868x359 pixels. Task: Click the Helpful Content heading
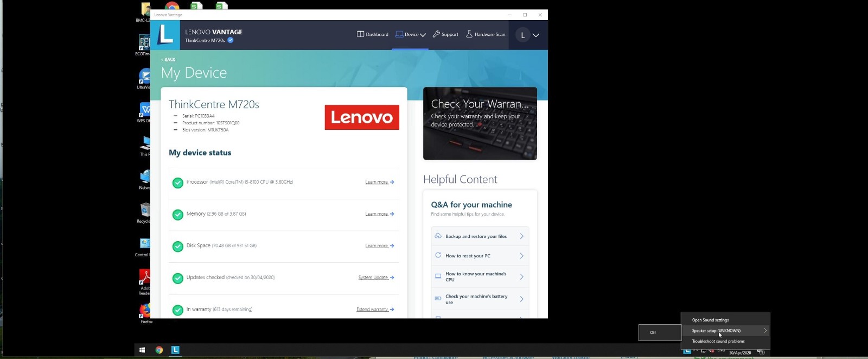coord(460,180)
